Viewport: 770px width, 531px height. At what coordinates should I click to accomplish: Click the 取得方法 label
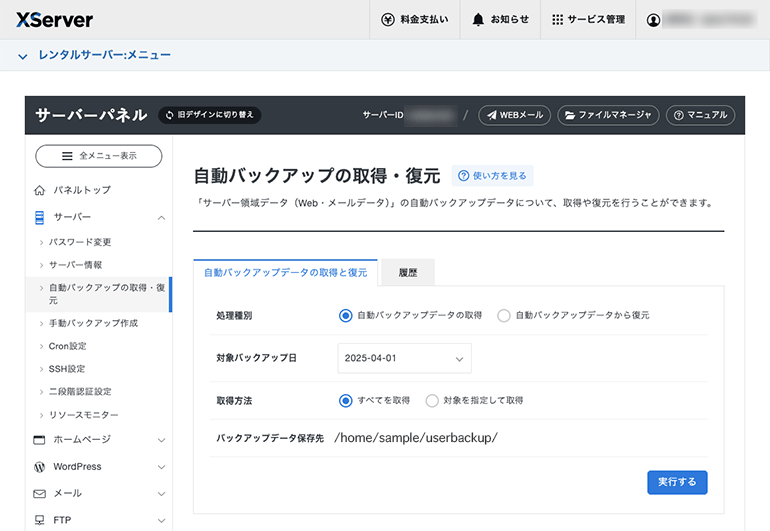click(x=234, y=401)
